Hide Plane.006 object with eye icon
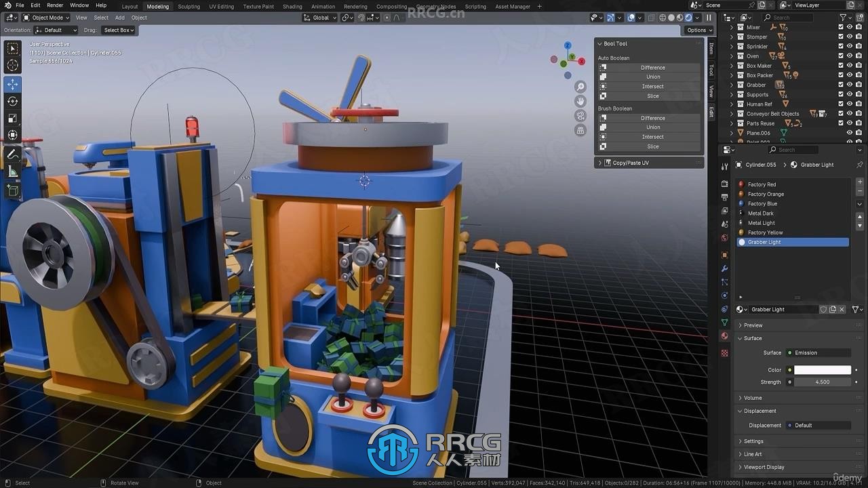 pyautogui.click(x=850, y=133)
